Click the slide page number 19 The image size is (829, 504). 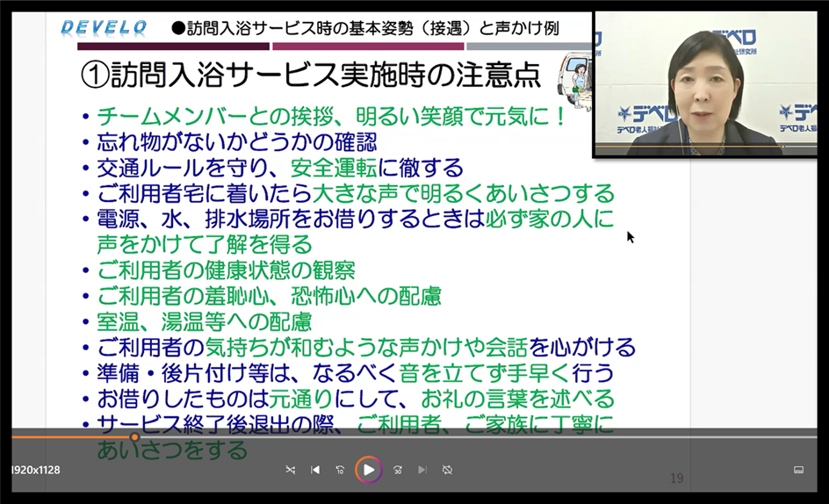[x=676, y=479]
